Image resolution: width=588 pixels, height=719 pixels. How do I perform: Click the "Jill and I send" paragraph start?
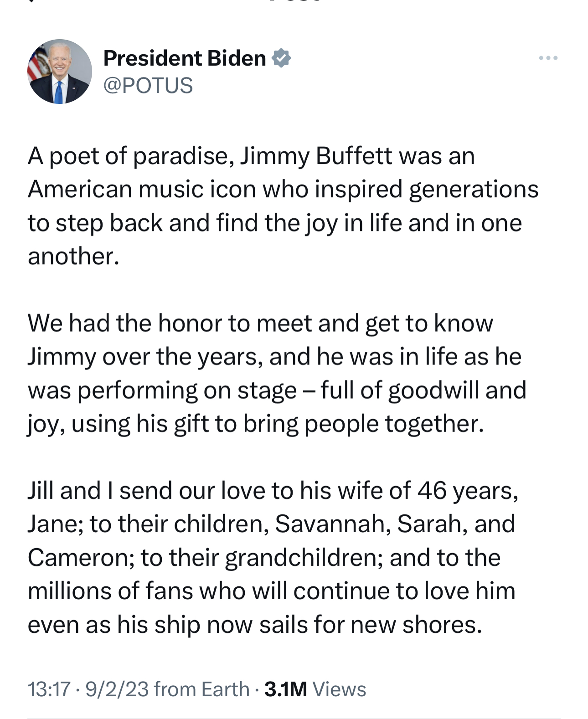pyautogui.click(x=91, y=491)
